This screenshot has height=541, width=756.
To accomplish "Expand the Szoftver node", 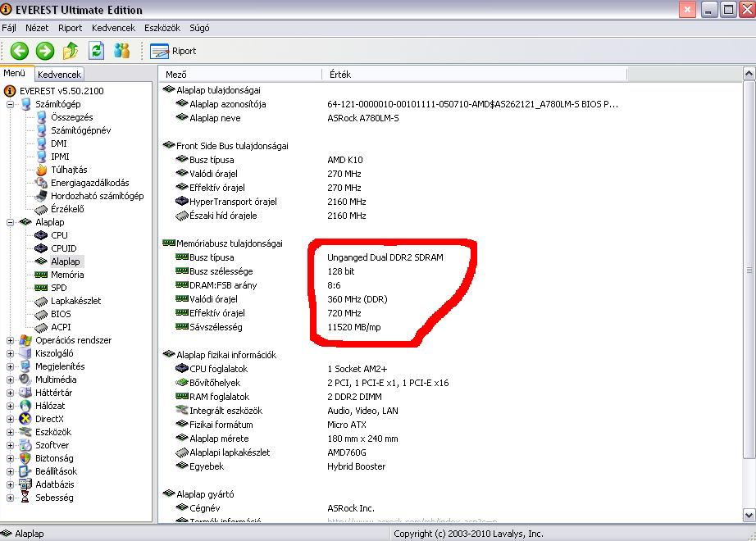I will [x=10, y=445].
